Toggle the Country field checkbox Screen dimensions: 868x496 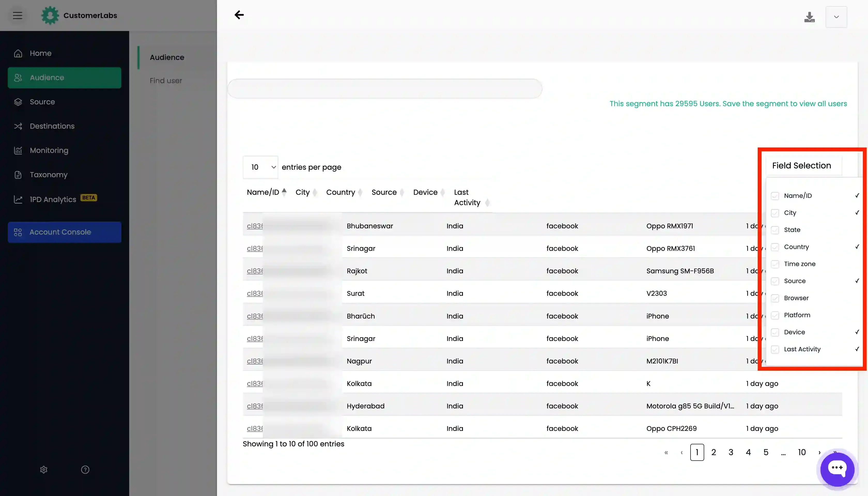(775, 247)
